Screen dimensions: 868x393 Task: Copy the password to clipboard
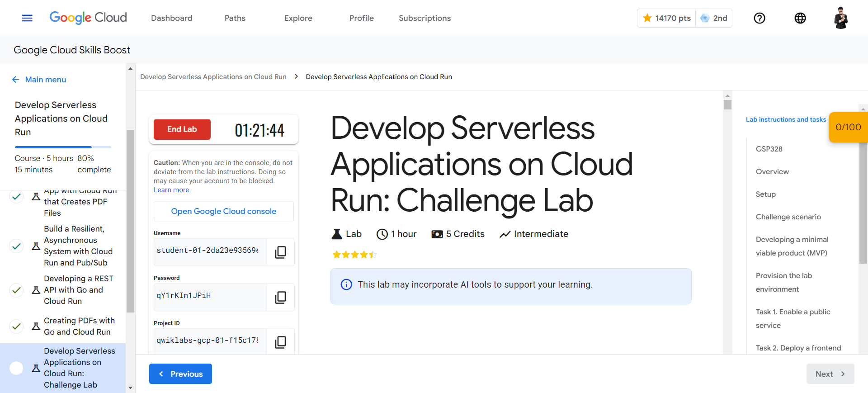(x=280, y=297)
